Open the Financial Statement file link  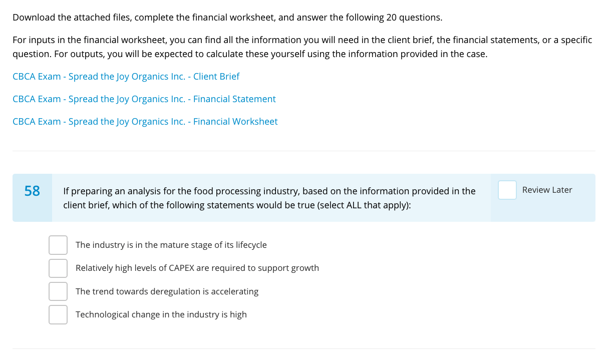point(144,99)
